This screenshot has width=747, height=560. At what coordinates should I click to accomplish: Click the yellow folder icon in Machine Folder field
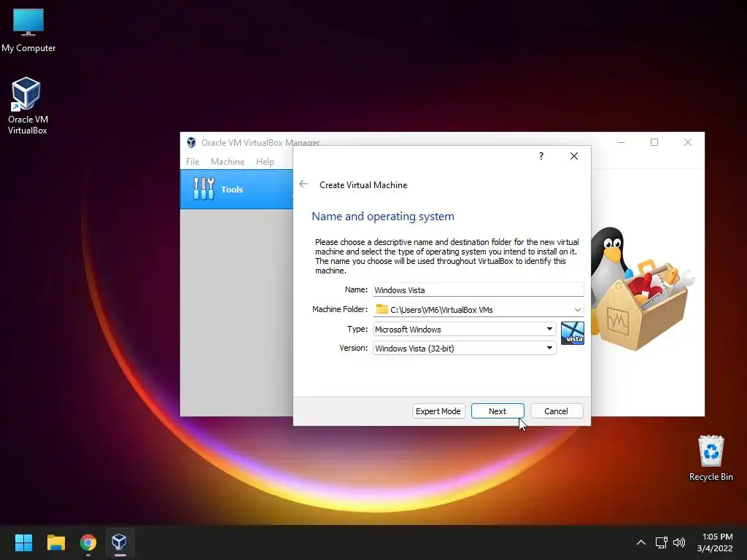382,309
